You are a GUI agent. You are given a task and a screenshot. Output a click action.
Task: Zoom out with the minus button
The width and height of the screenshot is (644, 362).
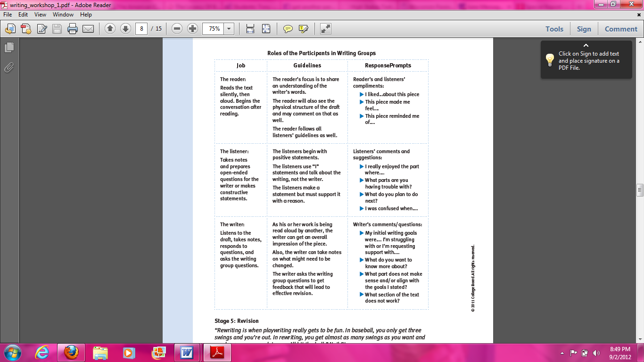(x=177, y=29)
